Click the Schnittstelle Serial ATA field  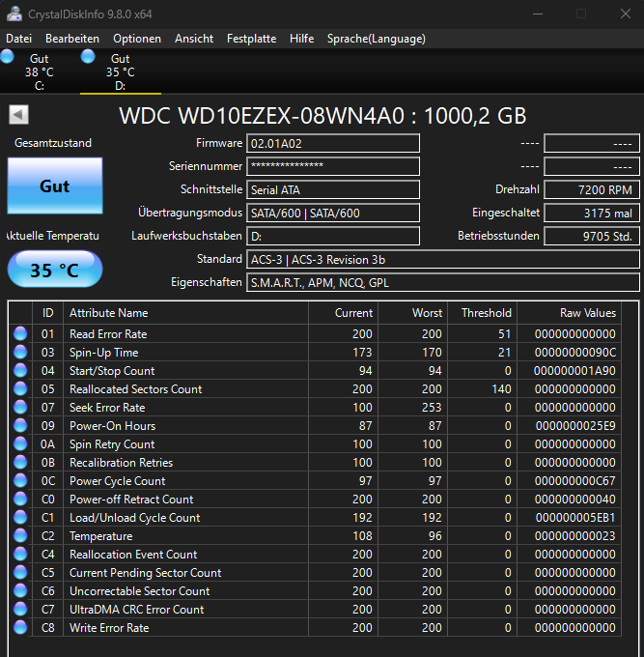333,189
